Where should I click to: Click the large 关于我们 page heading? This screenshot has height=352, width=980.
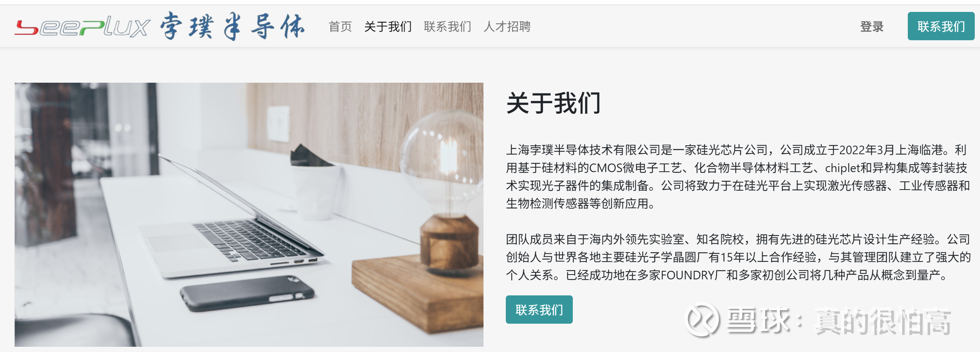(x=553, y=103)
